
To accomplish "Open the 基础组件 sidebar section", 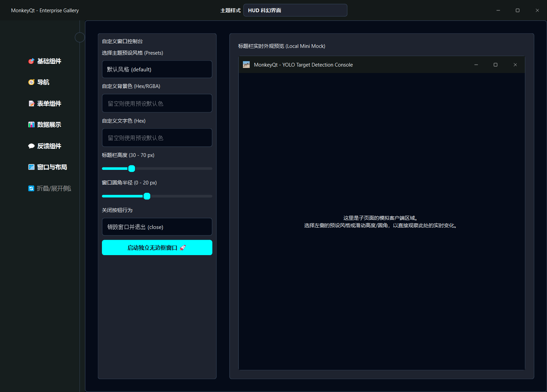I will coord(45,61).
